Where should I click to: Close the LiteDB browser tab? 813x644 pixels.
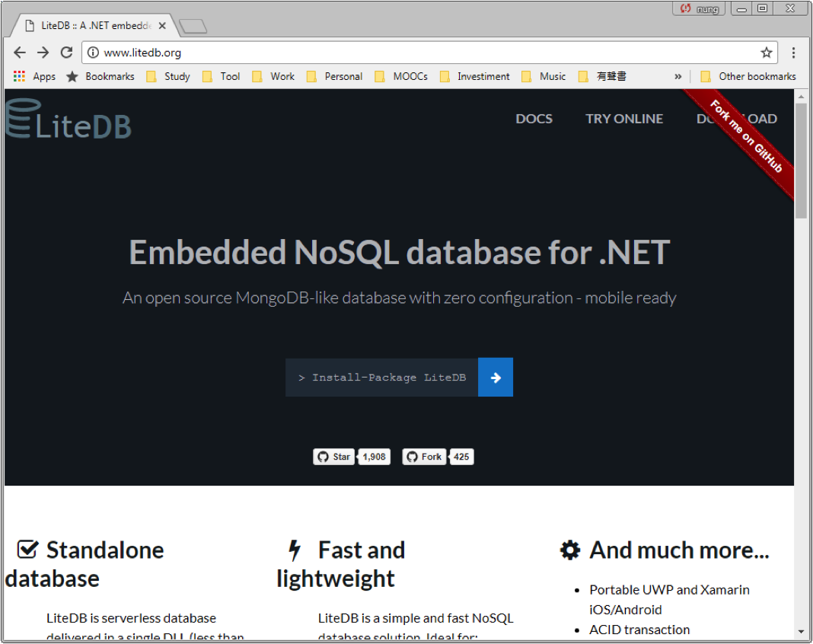point(162,25)
